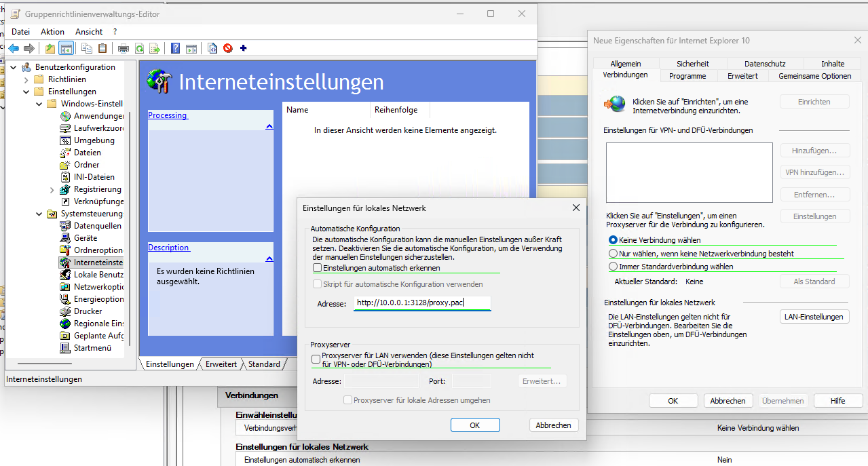Screen dimensions: 868x466
Task: Click the LAN-Einstellungen button
Action: pos(813,317)
